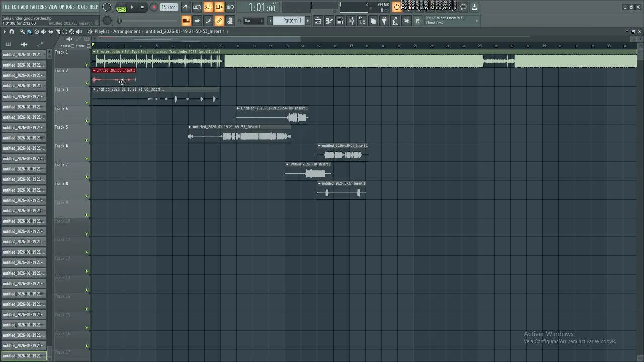This screenshot has width=644, height=362.
Task: Mute Track 2 via its green light
Action: pos(87,83)
